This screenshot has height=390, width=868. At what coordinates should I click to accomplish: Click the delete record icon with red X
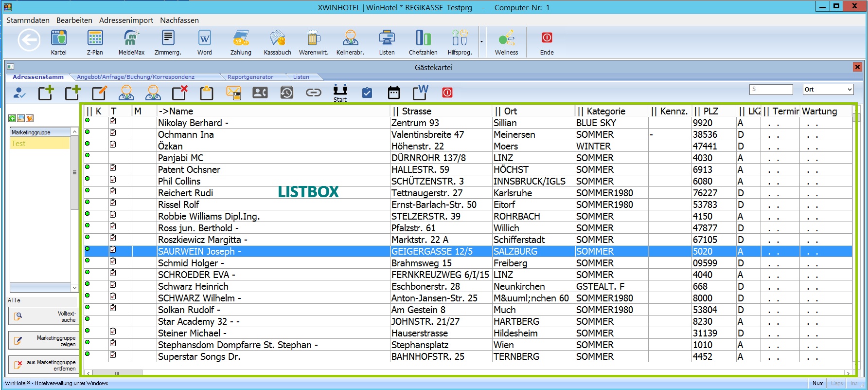click(180, 93)
